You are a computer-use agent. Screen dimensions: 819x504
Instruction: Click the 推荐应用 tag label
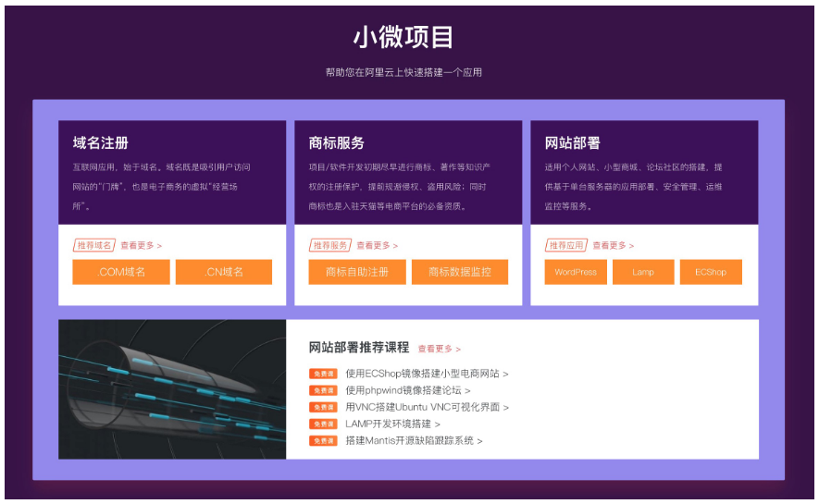(x=566, y=245)
